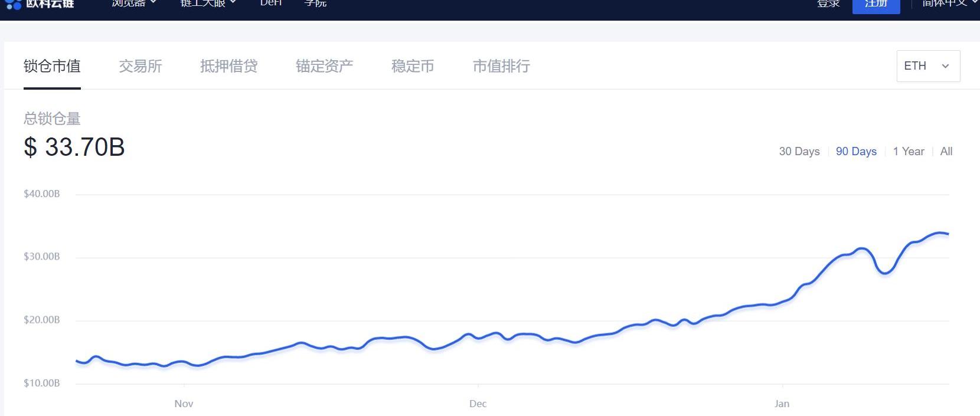Open the 锚定资产 tab

(x=324, y=66)
